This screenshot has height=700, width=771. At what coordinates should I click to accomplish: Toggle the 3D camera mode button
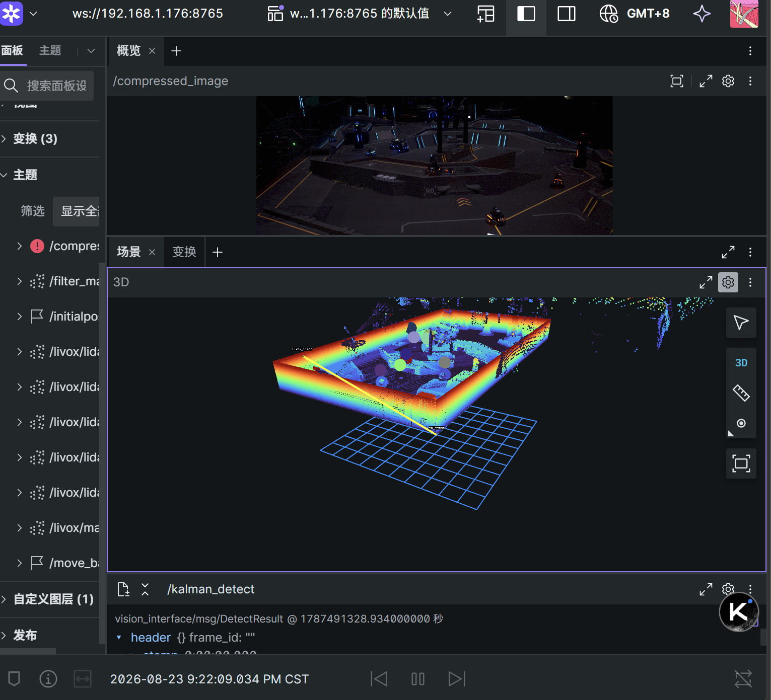coord(741,363)
